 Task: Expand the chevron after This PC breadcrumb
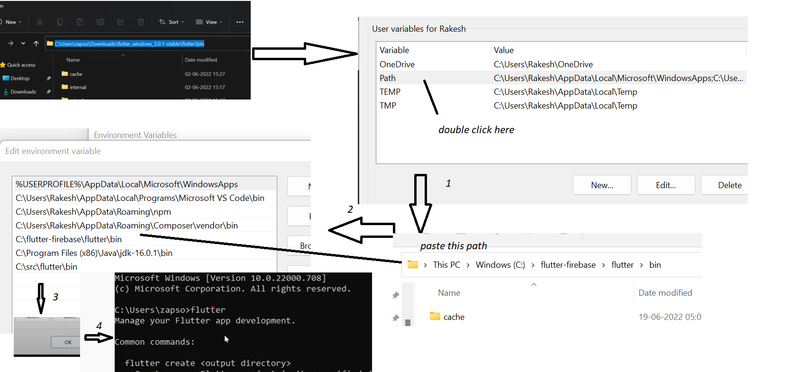(x=468, y=265)
